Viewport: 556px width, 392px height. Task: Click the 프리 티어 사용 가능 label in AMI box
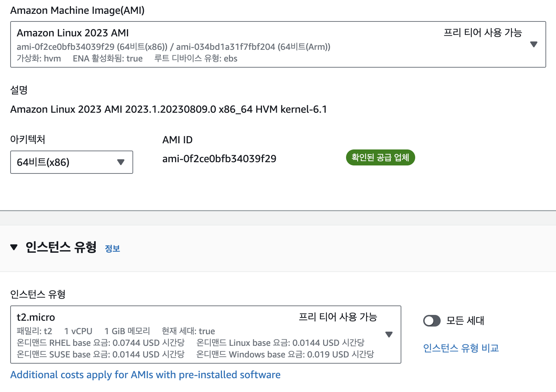tap(483, 33)
